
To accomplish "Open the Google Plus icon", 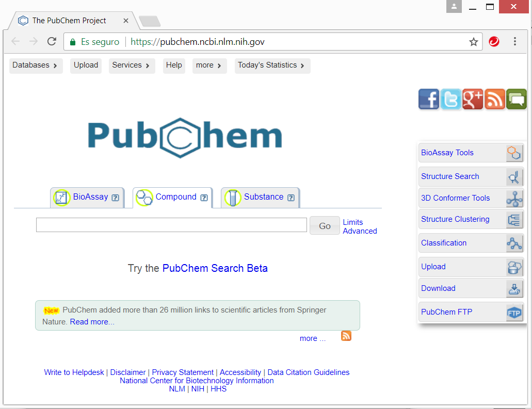I will click(x=472, y=99).
